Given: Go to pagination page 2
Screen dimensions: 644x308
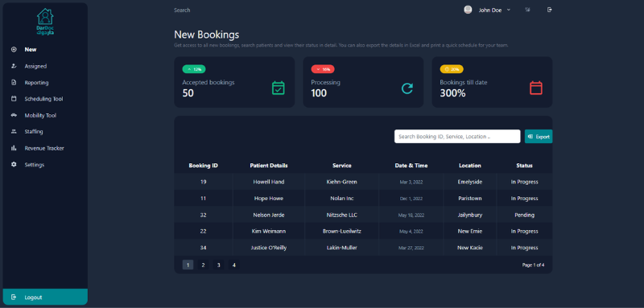Looking at the screenshot, I should point(203,265).
